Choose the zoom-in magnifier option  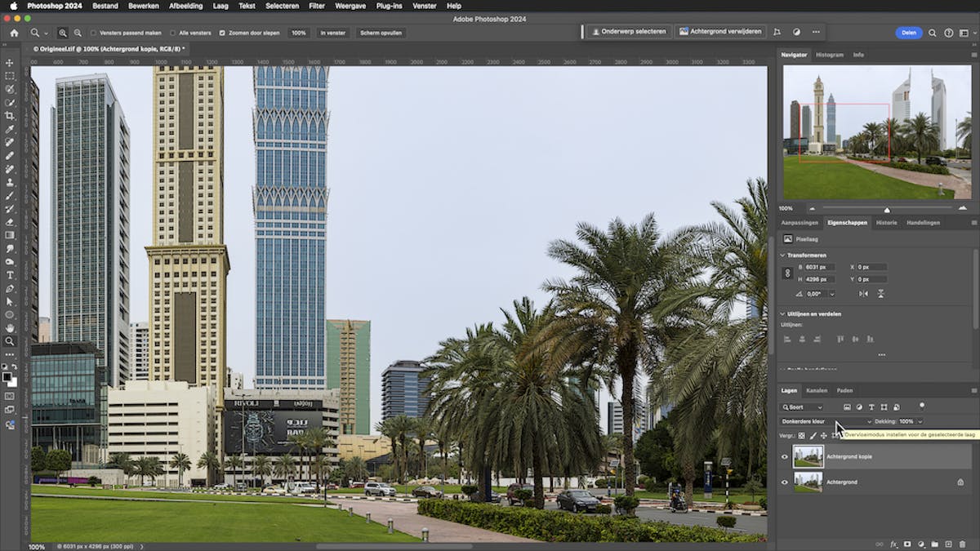[x=63, y=33]
